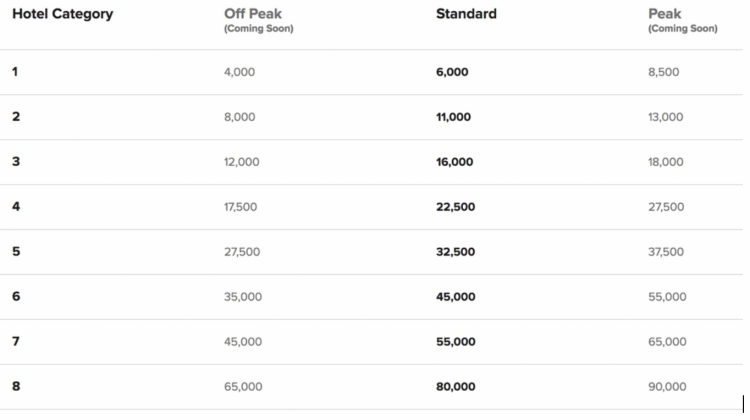Select the 22,500 Standard value
Image resolution: width=750 pixels, height=420 pixels.
tap(456, 207)
